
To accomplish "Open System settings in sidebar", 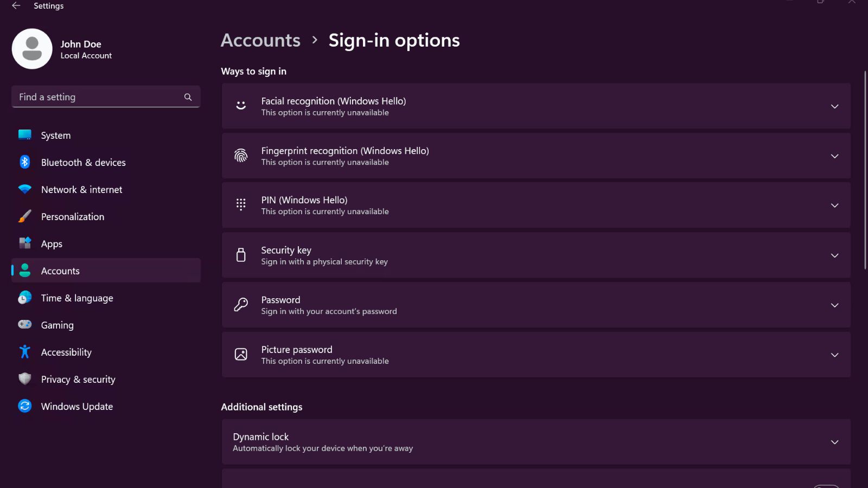I will 55,136.
